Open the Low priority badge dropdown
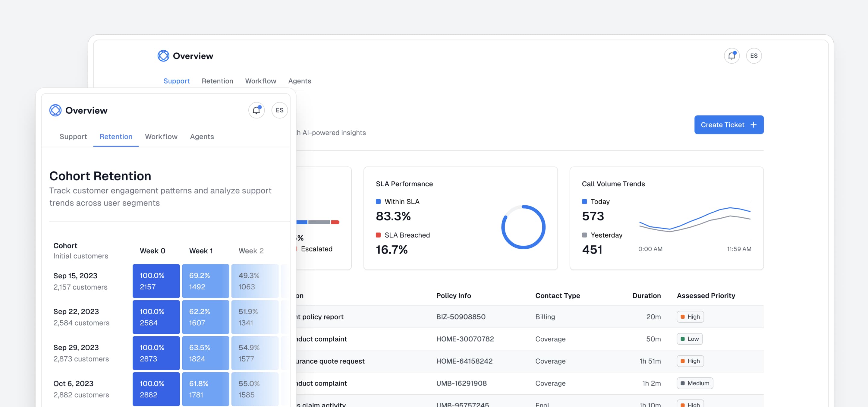Screen dimensions: 868x407 tap(689, 339)
